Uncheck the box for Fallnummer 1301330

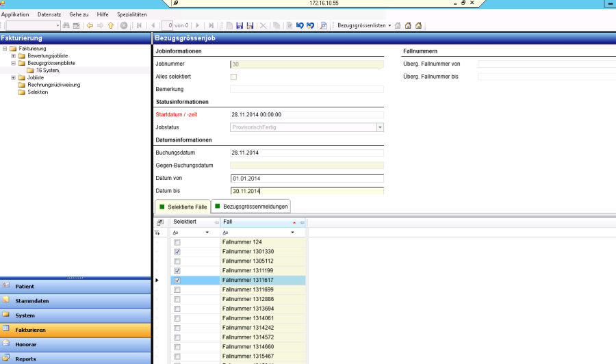click(x=177, y=252)
